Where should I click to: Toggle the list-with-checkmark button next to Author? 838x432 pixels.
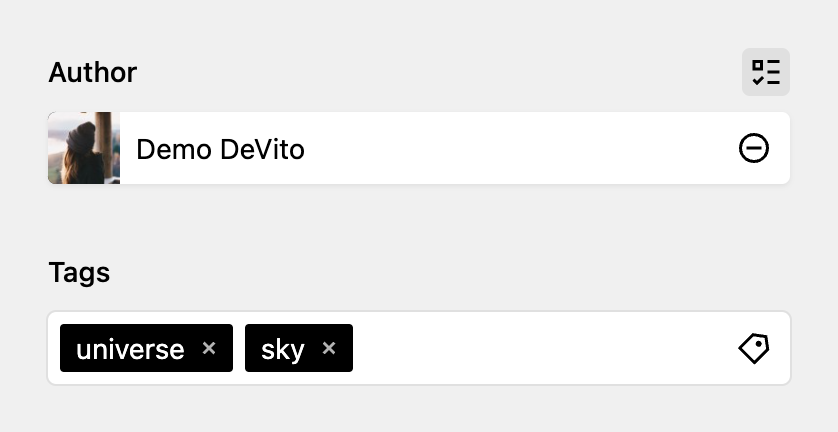coord(765,72)
